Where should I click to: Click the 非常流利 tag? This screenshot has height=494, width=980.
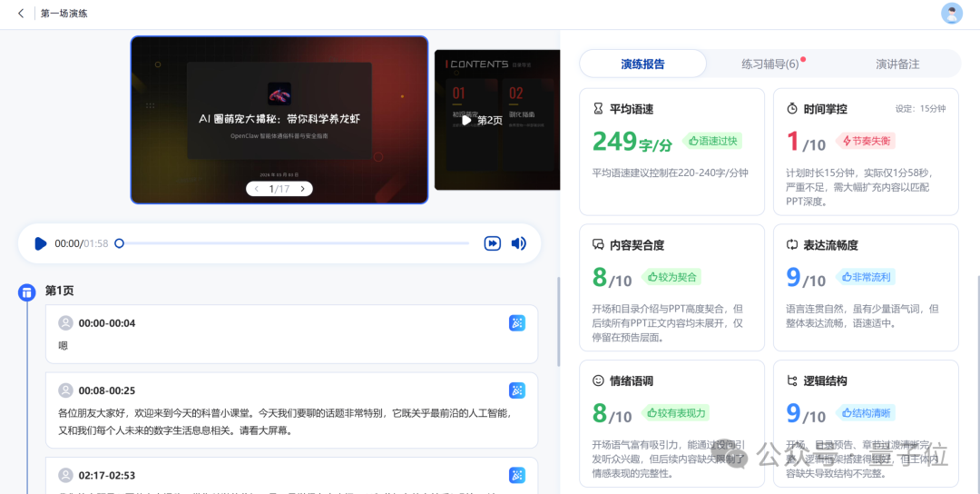pos(866,276)
